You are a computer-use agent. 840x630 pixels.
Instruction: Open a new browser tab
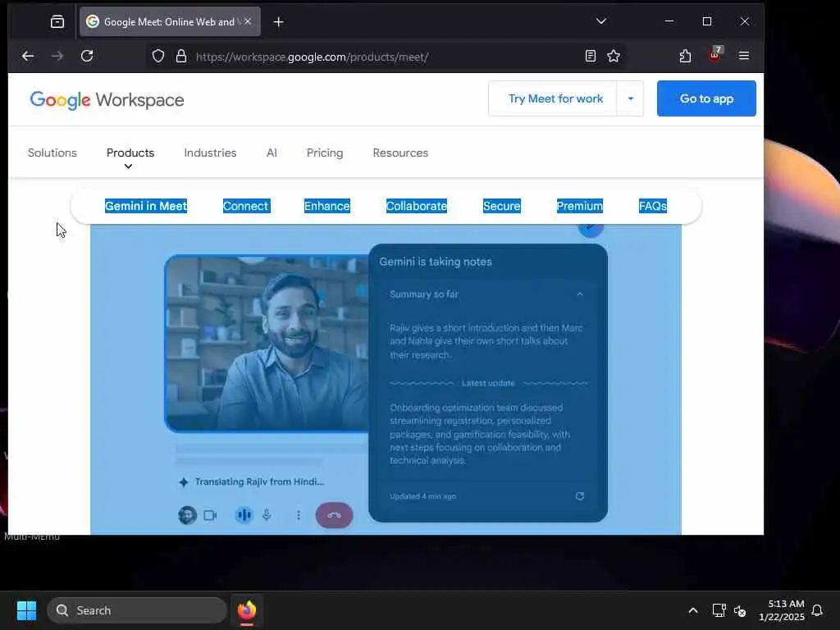[x=279, y=22]
